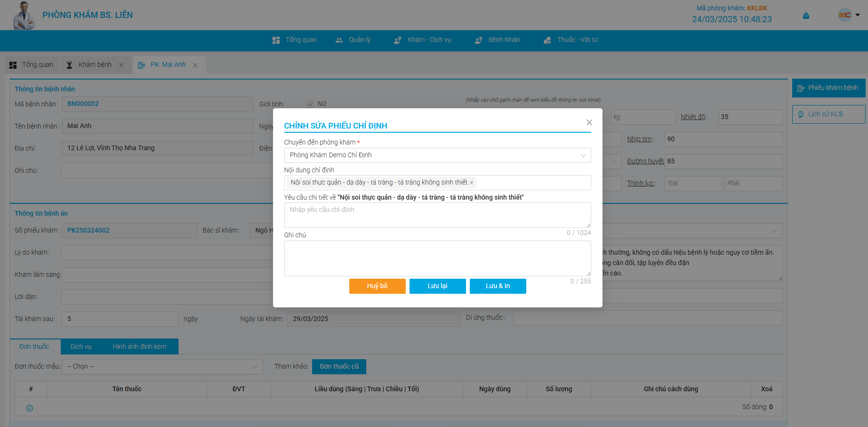Click the Nhiệt độ value field

[750, 117]
